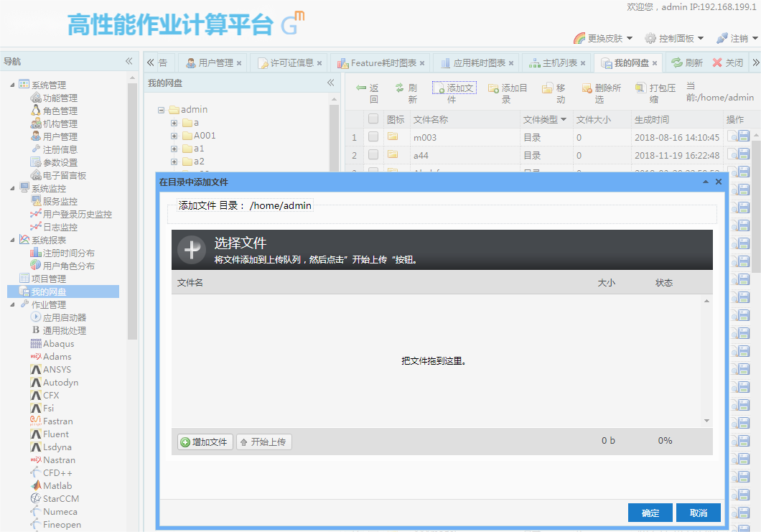Toggle the select-all checkbox in the table header
This screenshot has height=532, width=761.
[373, 119]
